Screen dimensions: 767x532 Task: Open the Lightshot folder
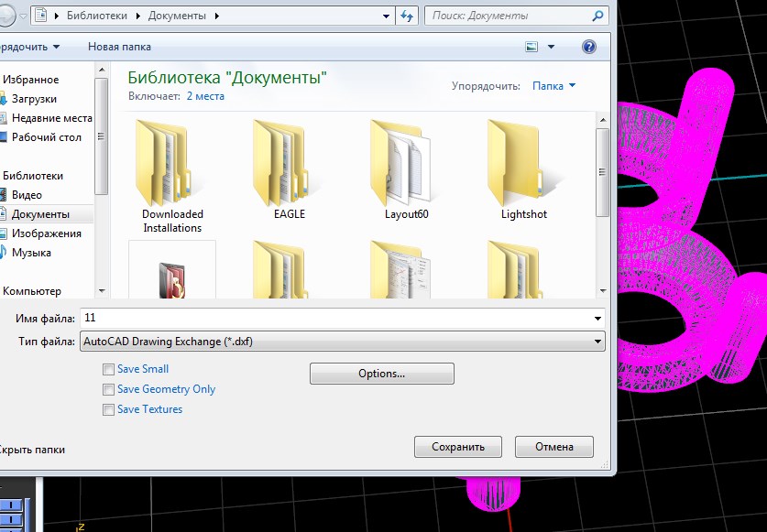524,169
